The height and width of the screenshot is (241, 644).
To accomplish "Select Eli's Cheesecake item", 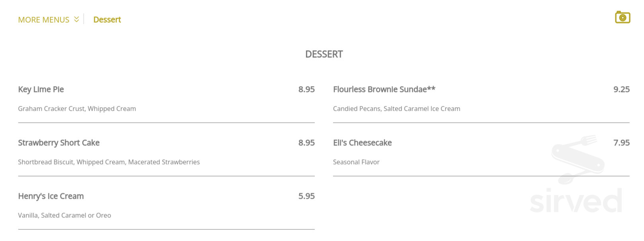I will pyautogui.click(x=362, y=143).
